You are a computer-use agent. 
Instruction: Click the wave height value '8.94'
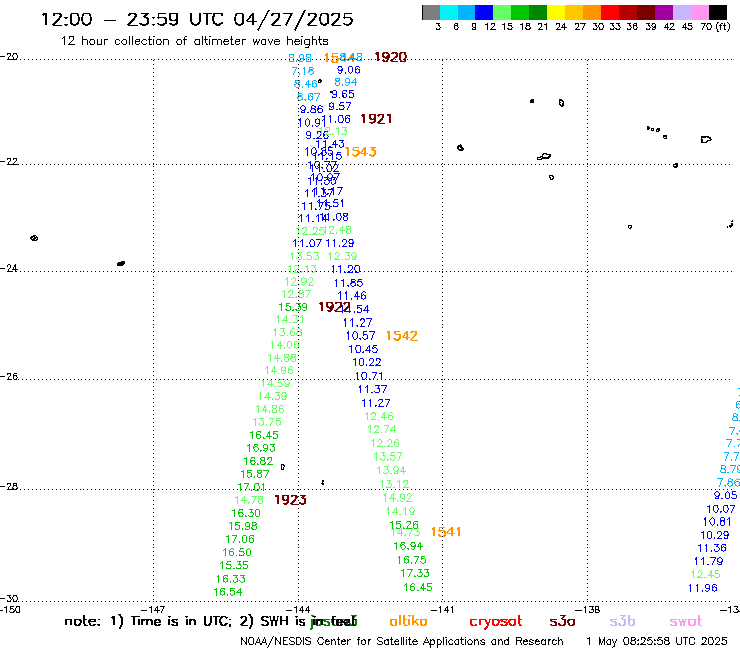click(x=346, y=82)
